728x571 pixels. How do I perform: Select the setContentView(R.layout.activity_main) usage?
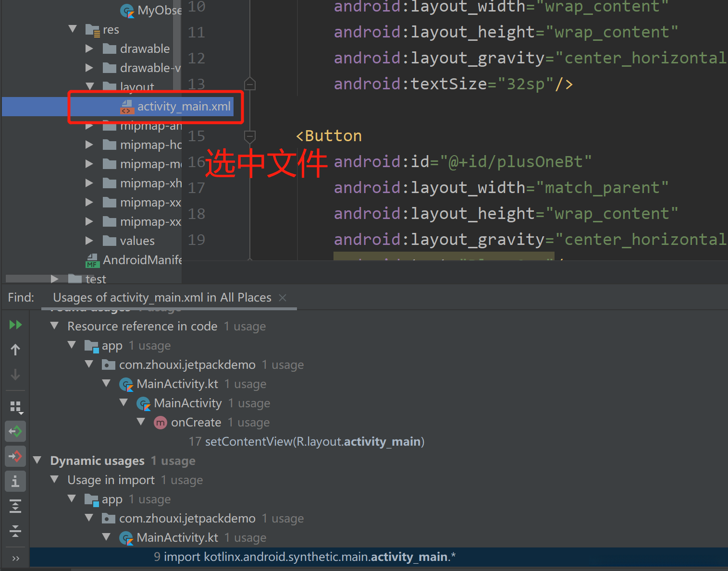tap(307, 442)
